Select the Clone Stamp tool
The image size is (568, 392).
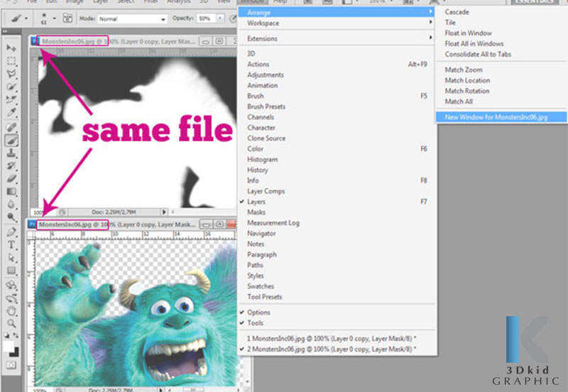(11, 153)
